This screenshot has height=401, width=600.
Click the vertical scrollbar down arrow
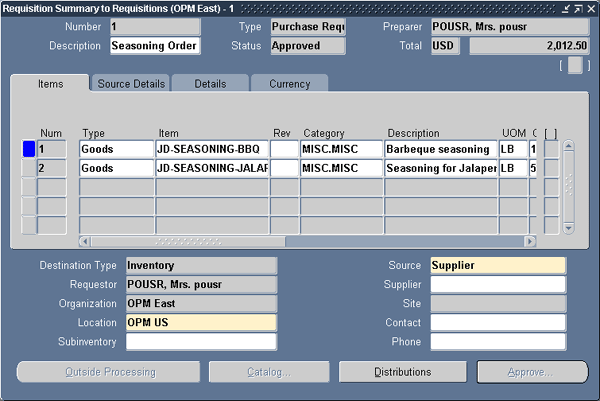coord(568,228)
